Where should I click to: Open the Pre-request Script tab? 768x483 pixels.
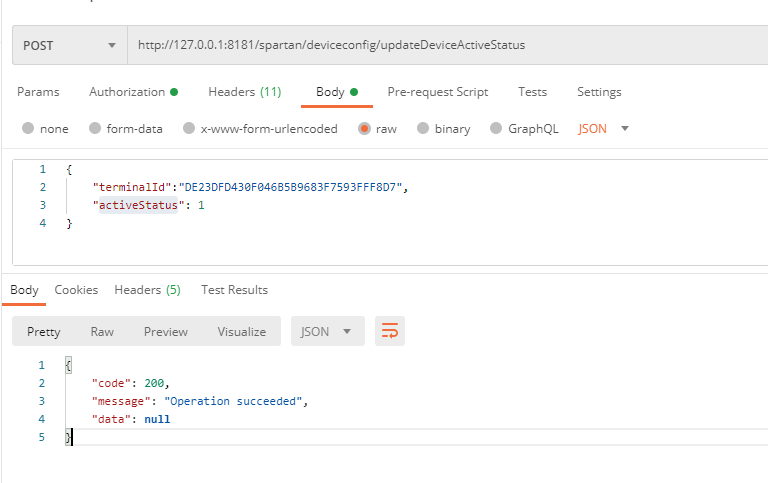[438, 92]
